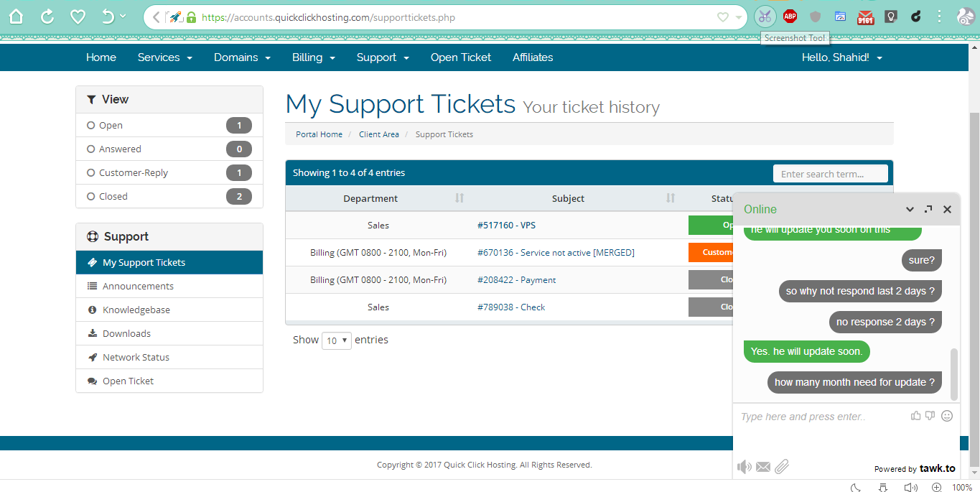Open the Show entries count dropdown
The height and width of the screenshot is (492, 980).
[x=337, y=340]
